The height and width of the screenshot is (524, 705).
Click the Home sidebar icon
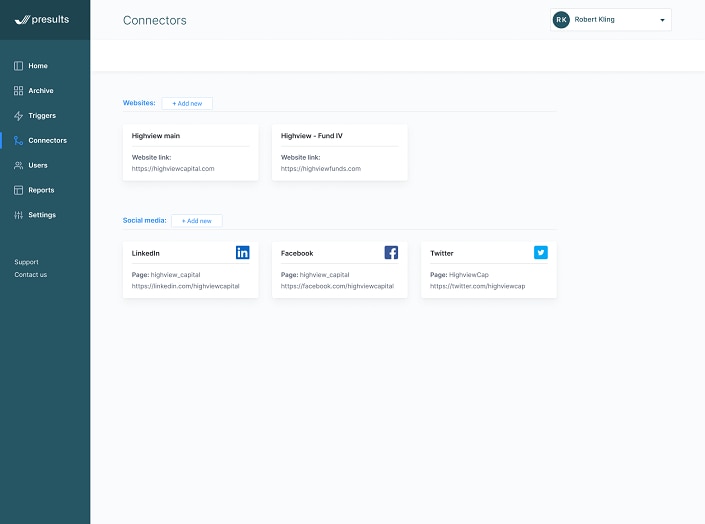pos(18,66)
